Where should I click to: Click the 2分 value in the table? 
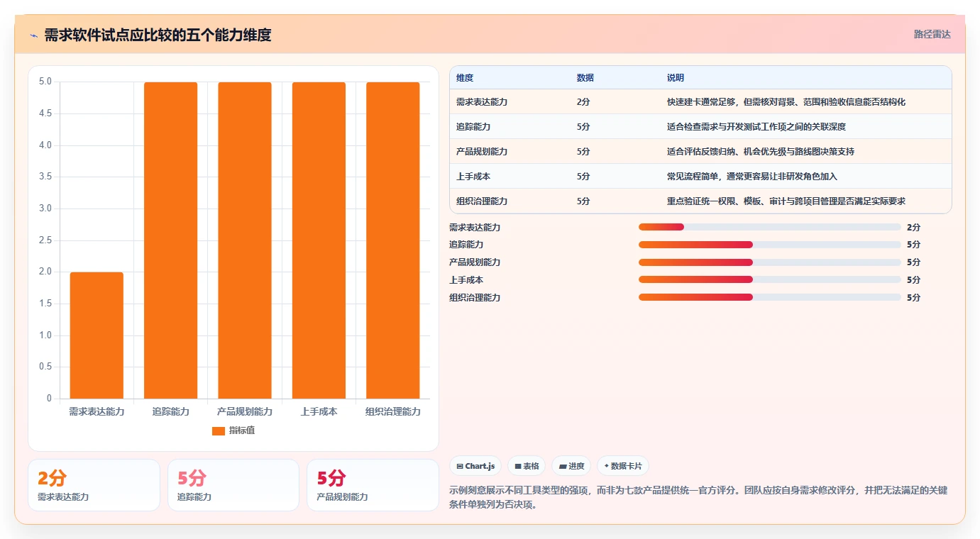tap(583, 102)
